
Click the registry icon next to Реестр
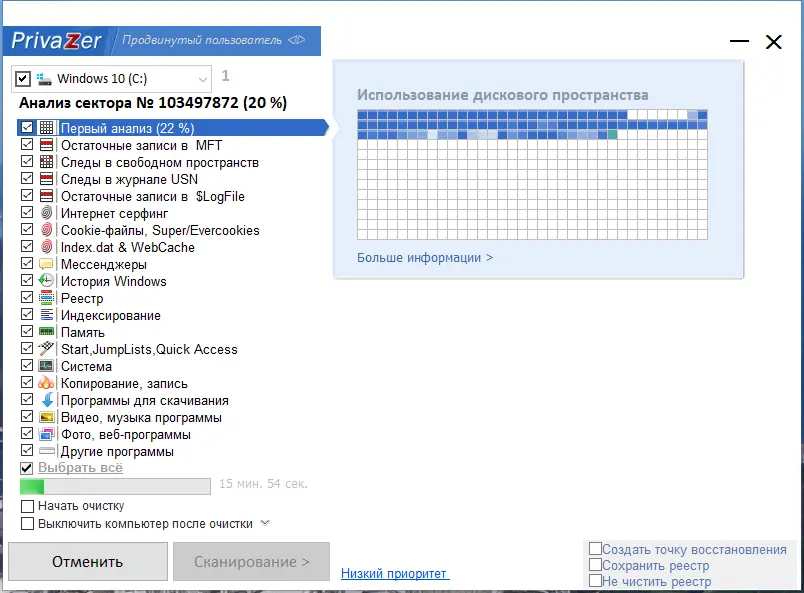[x=46, y=298]
